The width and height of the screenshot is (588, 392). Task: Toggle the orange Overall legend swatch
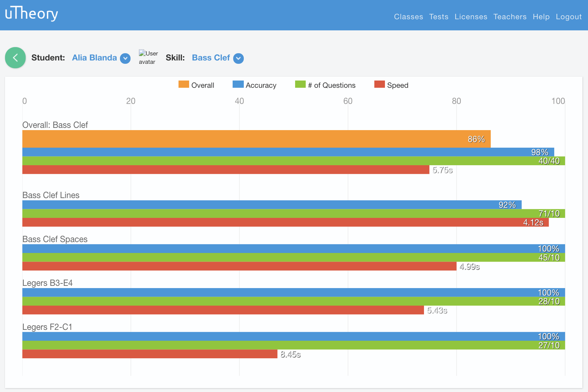(184, 84)
